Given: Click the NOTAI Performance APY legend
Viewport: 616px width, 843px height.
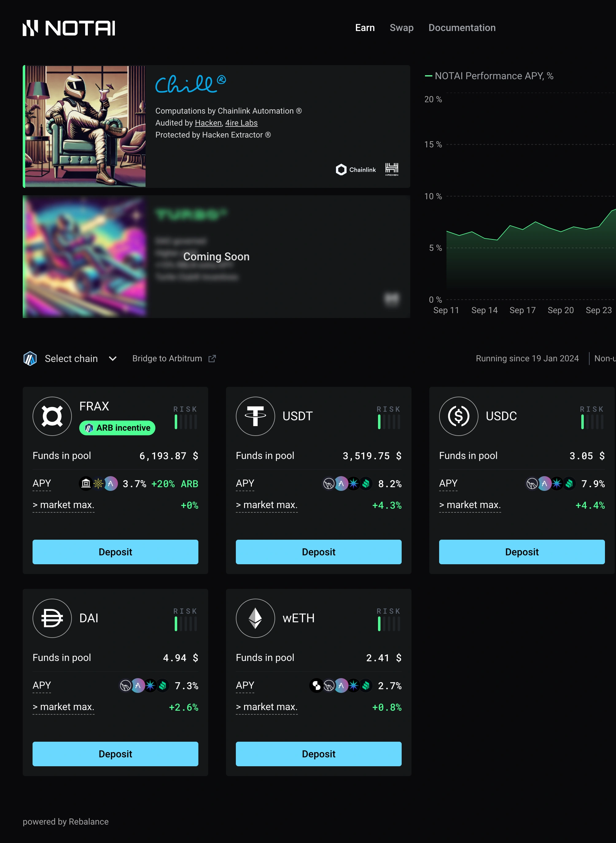Looking at the screenshot, I should pos(489,76).
